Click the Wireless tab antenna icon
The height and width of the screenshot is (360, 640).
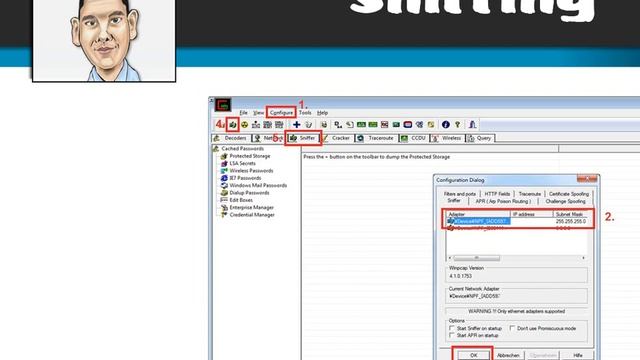[x=435, y=138]
